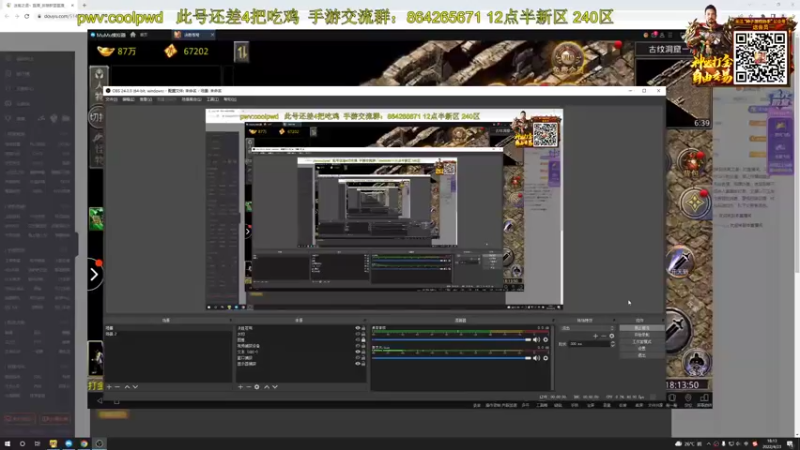The image size is (800, 450).
Task: Adjust the mic/aux volume slider
Action: [x=451, y=358]
